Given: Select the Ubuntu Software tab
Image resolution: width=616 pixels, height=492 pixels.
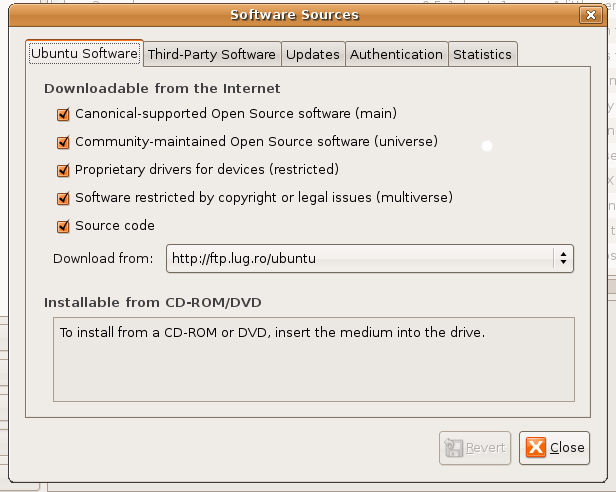Looking at the screenshot, I should click(x=84, y=53).
